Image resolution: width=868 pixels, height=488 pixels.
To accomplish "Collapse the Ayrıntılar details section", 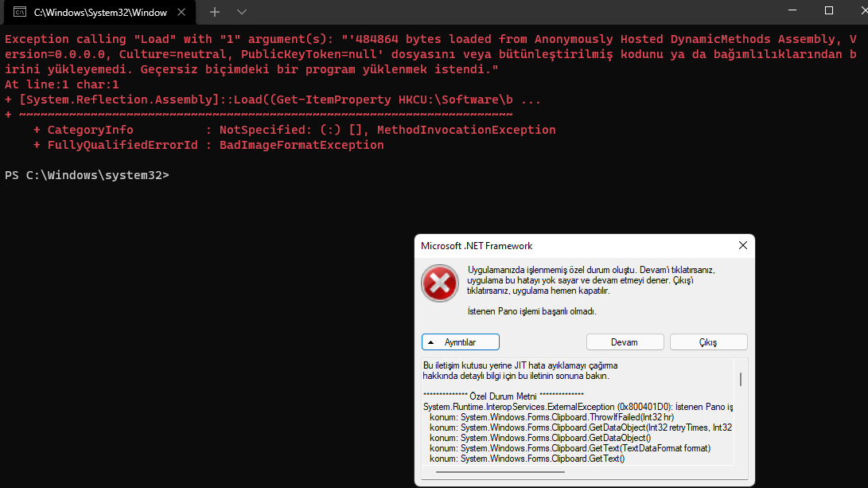I will coord(461,342).
